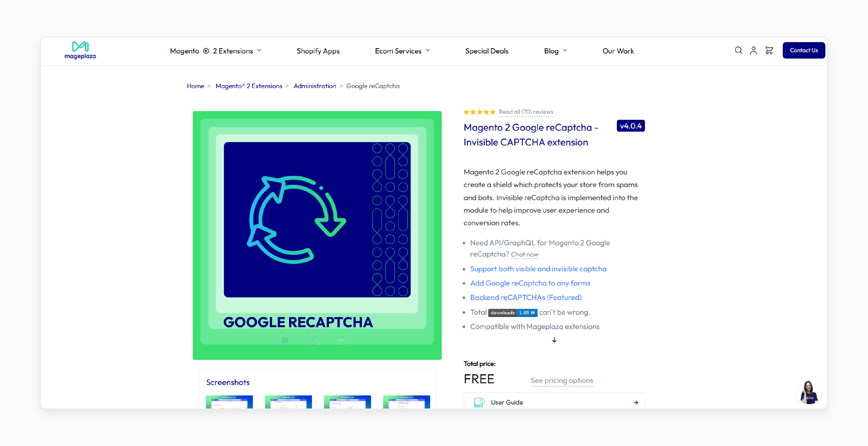Open Administration breadcrumb link

click(315, 86)
